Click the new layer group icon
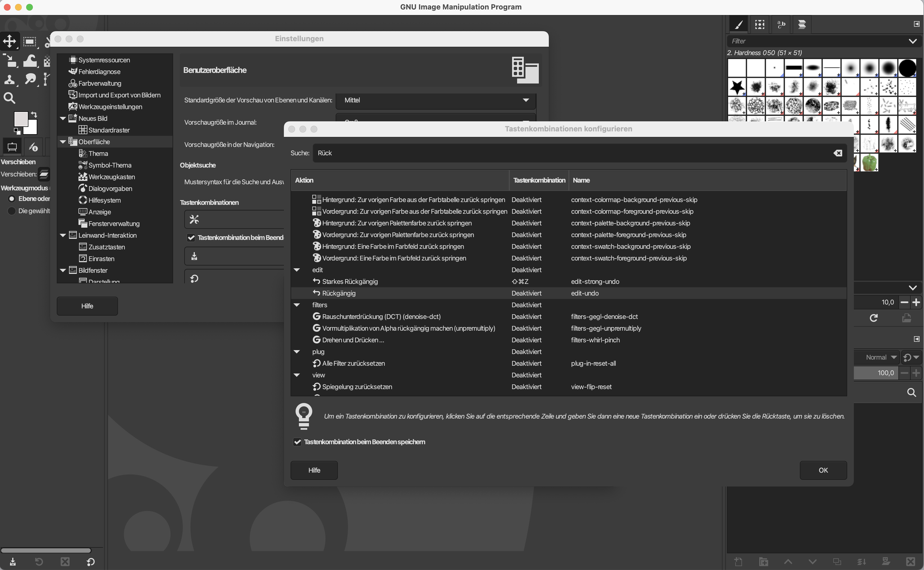 763,562
